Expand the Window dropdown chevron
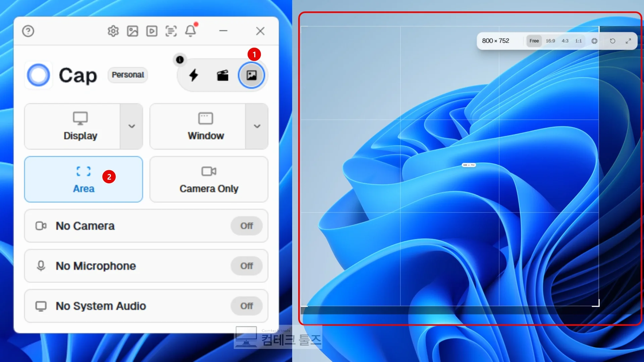This screenshot has width=644, height=362. pyautogui.click(x=257, y=126)
